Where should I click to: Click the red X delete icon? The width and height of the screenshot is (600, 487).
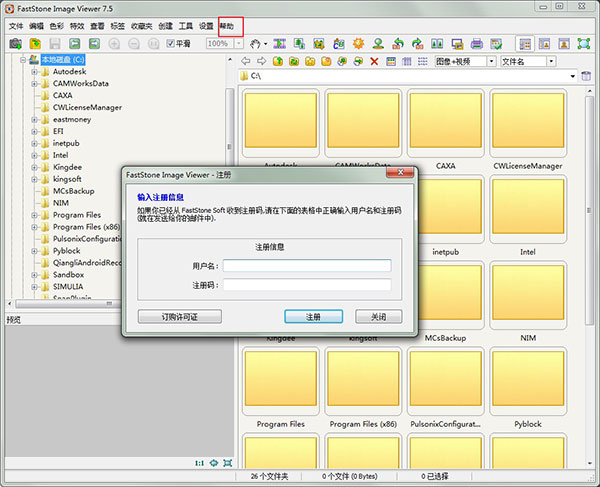pyautogui.click(x=375, y=62)
